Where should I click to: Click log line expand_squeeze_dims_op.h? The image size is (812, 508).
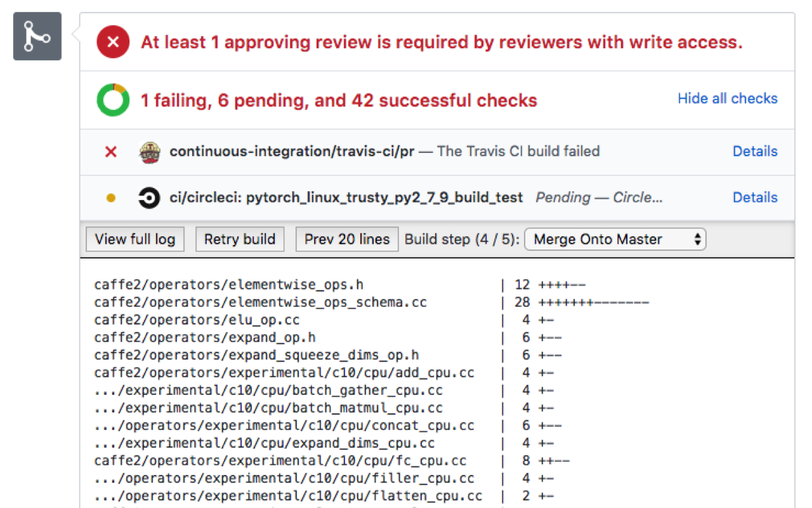pos(256,356)
